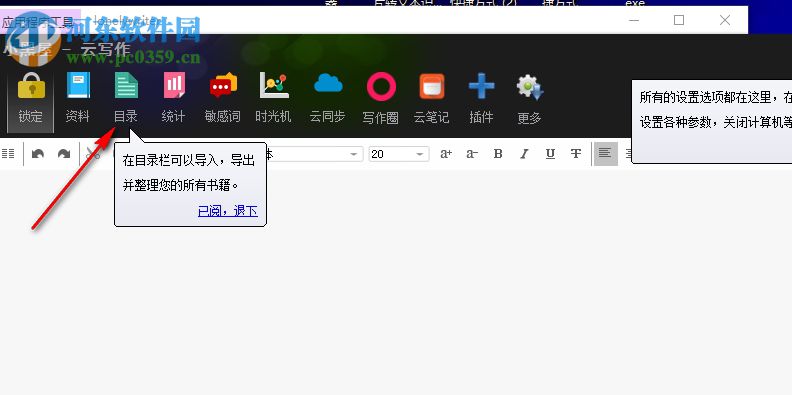The width and height of the screenshot is (792, 395).
Task: Click the 已阅，退下 link
Action: (228, 211)
